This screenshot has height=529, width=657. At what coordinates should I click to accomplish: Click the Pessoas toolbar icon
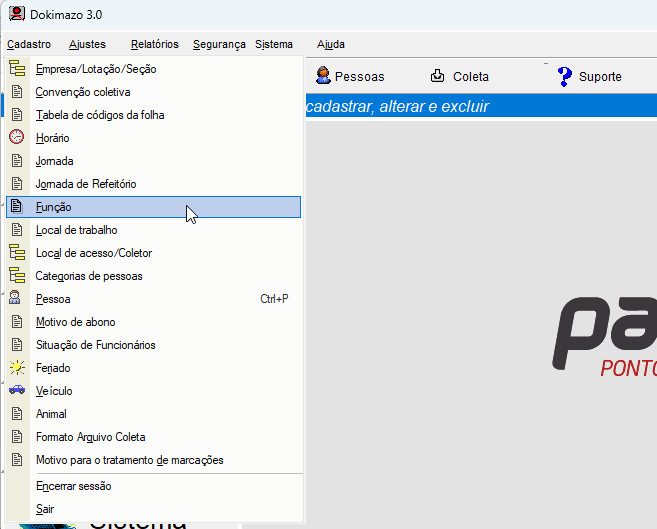tap(324, 76)
